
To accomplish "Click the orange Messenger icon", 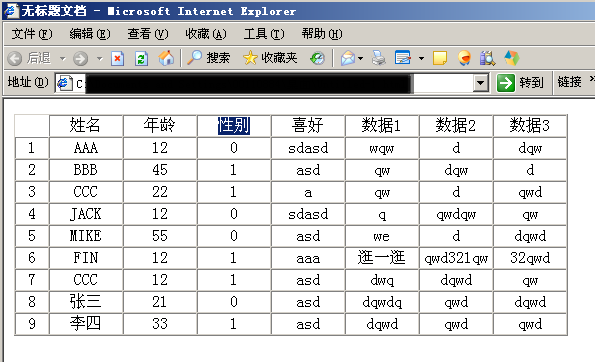I will (x=464, y=58).
